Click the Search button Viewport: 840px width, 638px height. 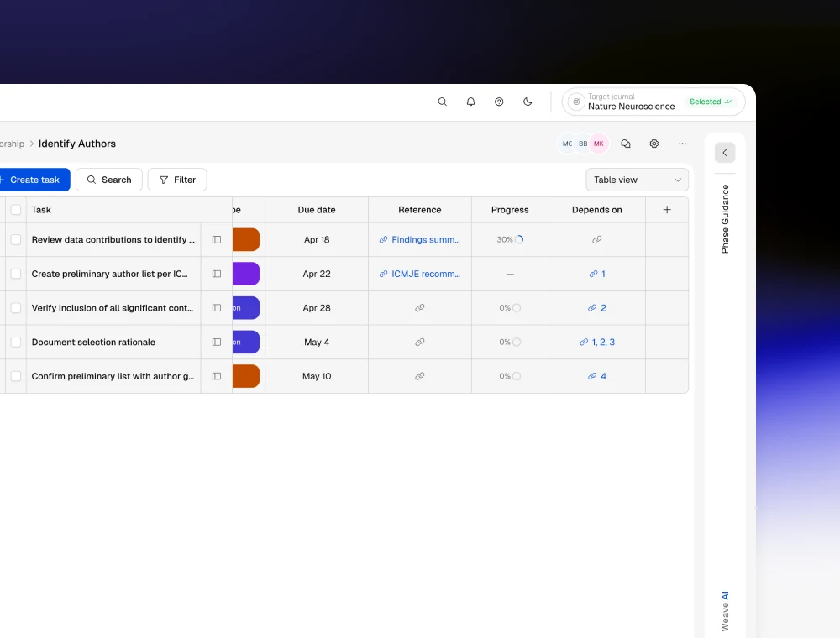click(x=108, y=180)
